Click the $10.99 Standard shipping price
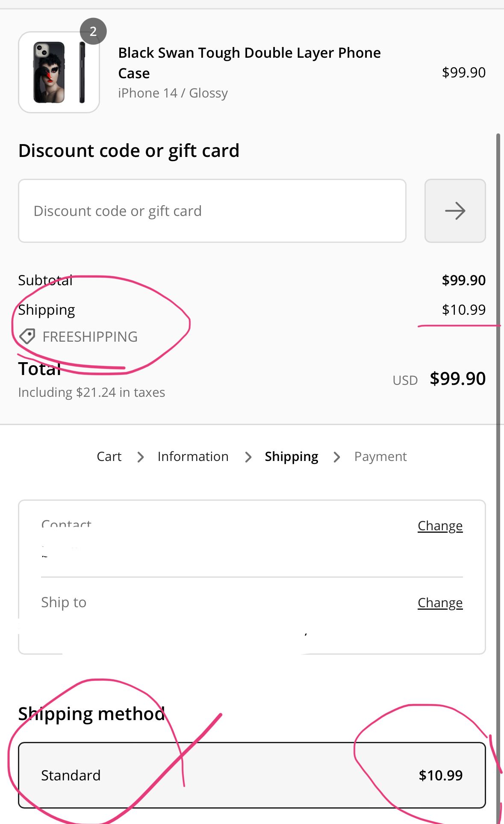The height and width of the screenshot is (824, 504). (x=440, y=775)
